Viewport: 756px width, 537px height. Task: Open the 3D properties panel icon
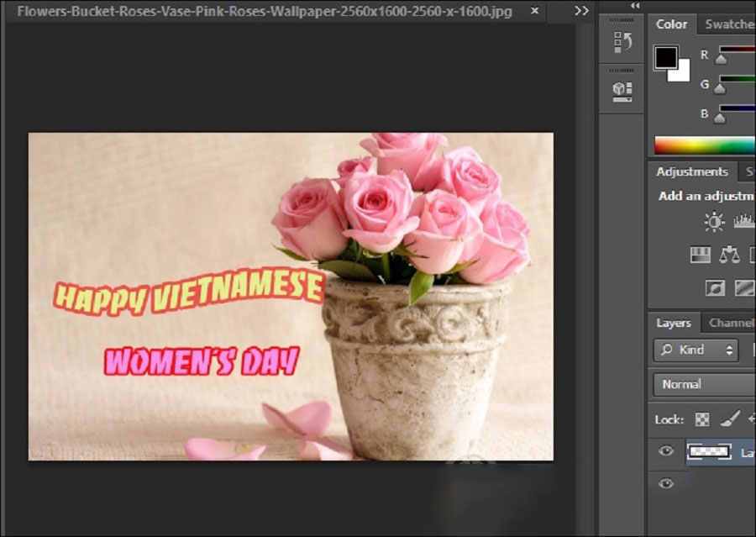[x=622, y=89]
